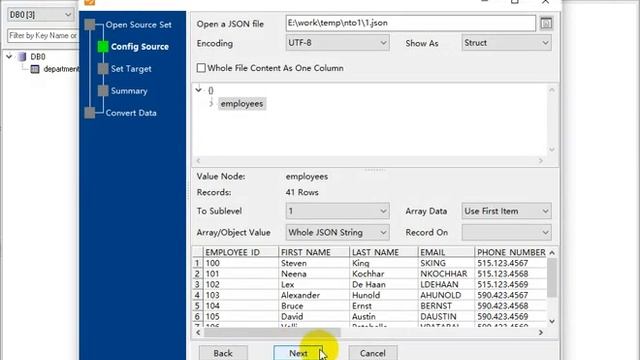This screenshot has width=640, height=360.
Task: Click the FIRST_NAME column header
Action: click(314, 252)
